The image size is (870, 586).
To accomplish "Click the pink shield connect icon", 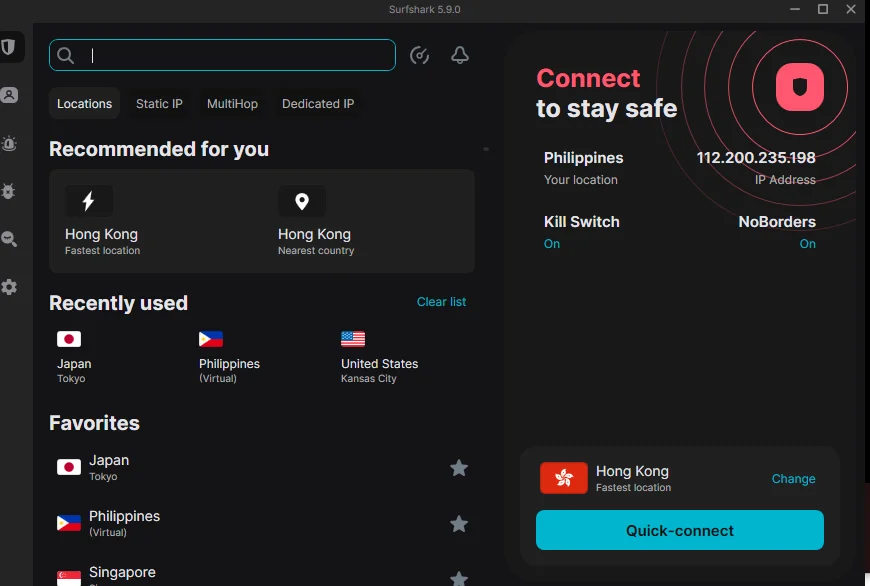I will (800, 87).
